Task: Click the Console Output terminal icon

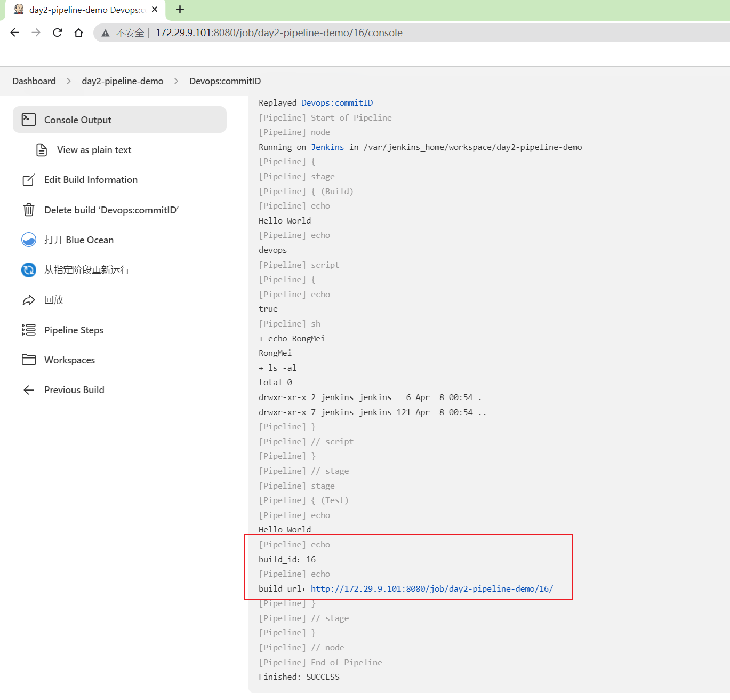Action: 29,120
